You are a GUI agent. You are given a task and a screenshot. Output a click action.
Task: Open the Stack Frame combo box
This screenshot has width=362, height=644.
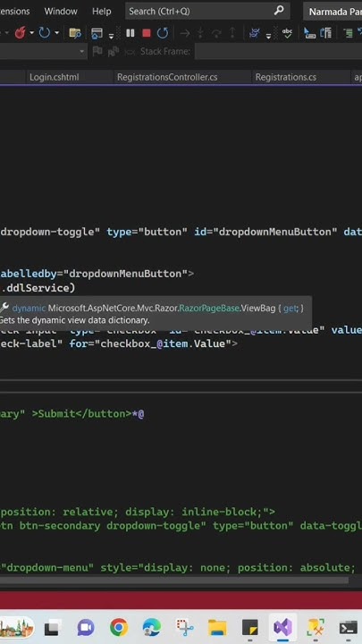click(x=278, y=51)
